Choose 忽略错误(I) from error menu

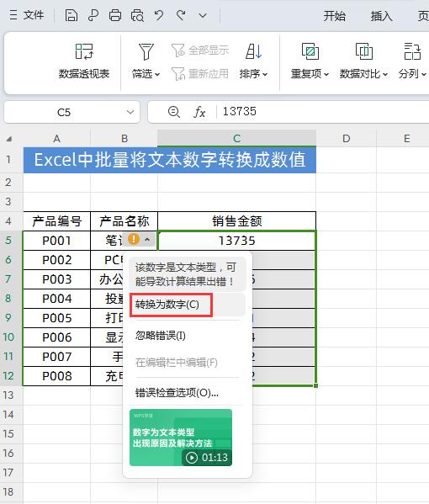pyautogui.click(x=160, y=336)
